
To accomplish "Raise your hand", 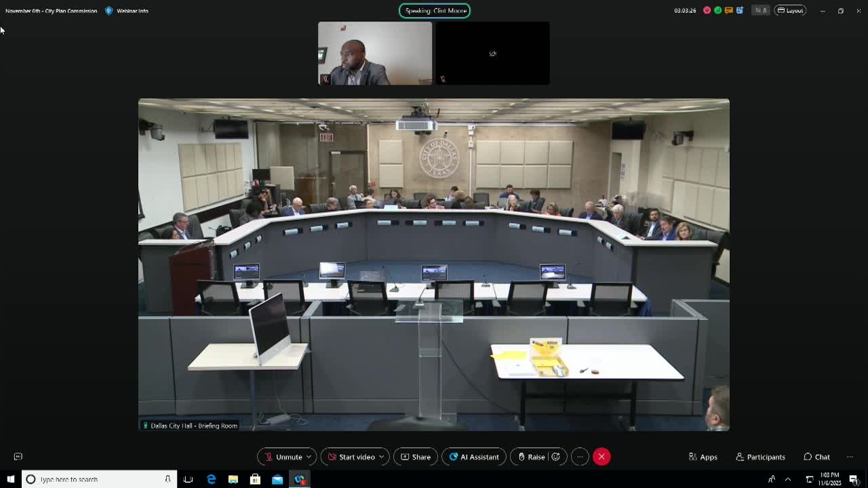I will pyautogui.click(x=530, y=457).
